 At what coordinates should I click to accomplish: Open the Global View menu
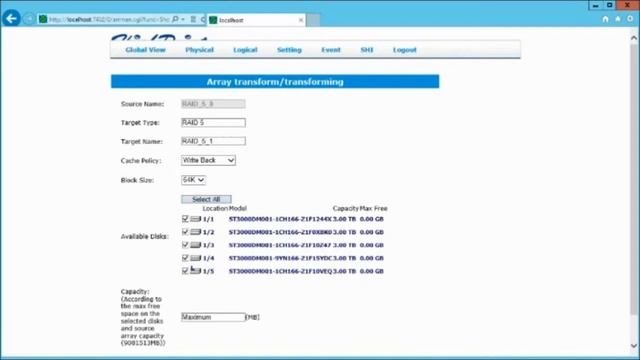coord(145,50)
